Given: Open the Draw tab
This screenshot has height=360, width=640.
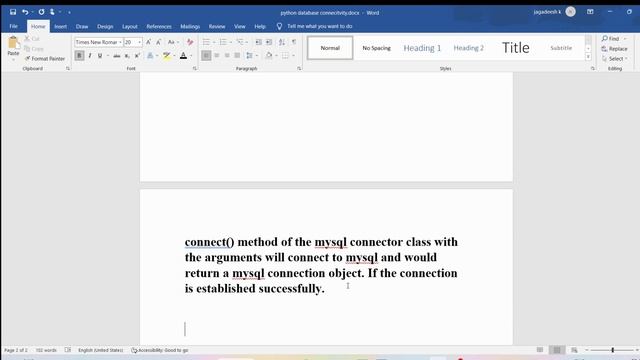Looking at the screenshot, I should [82, 26].
